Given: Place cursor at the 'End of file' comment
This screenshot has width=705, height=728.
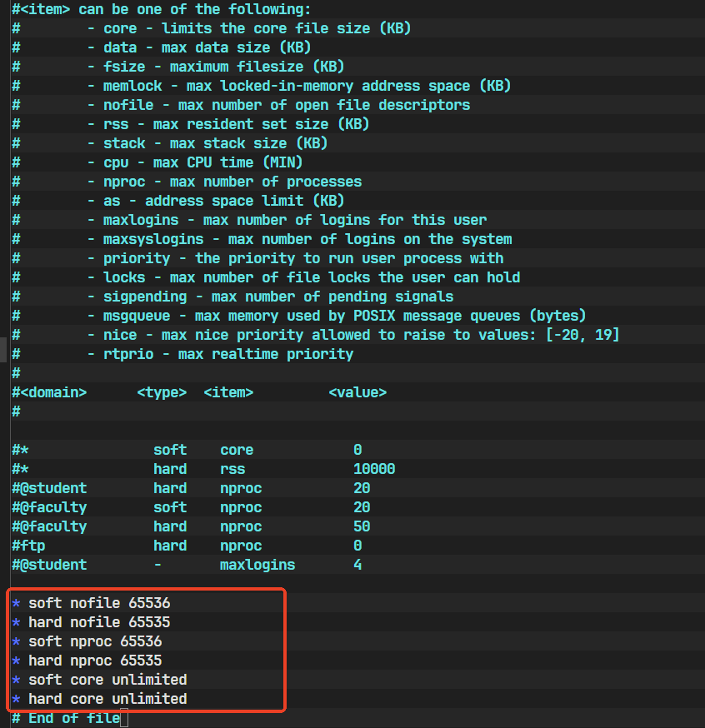Looking at the screenshot, I should [x=73, y=718].
